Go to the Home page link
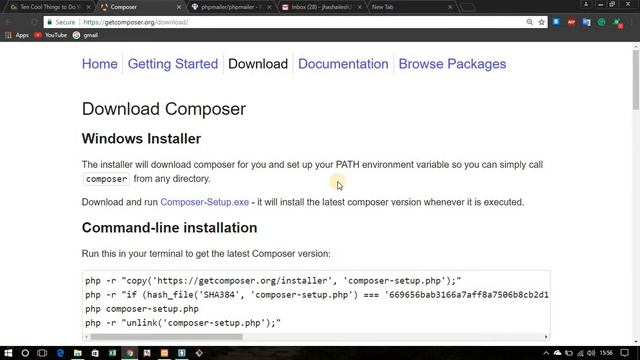 click(x=100, y=64)
